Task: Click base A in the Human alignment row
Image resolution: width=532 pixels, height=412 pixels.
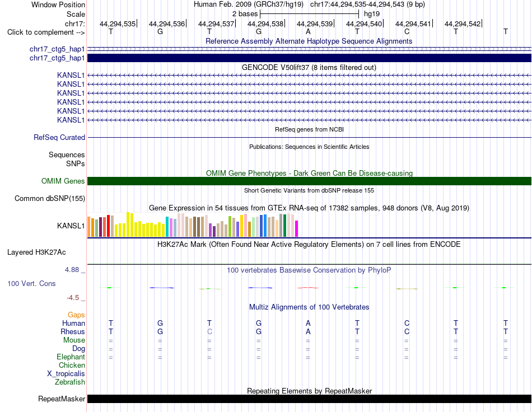Action: click(x=308, y=323)
